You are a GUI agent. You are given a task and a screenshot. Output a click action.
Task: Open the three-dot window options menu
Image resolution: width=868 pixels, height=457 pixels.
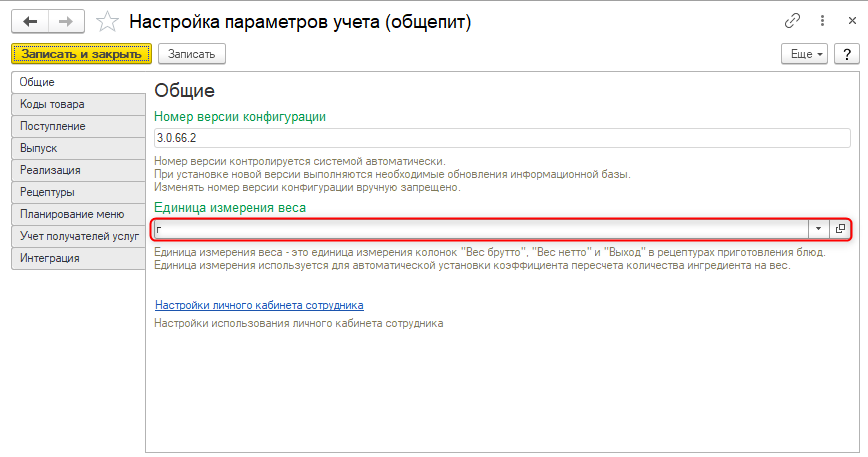coord(822,21)
